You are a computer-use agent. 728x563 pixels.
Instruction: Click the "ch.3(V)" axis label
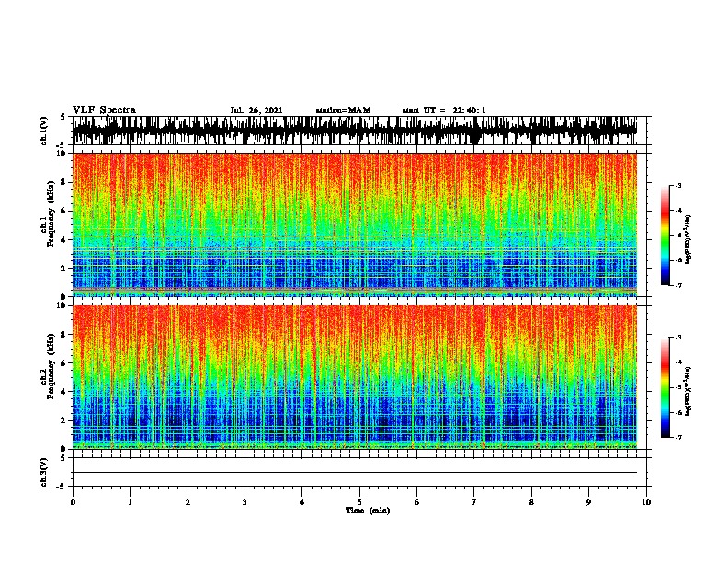tap(43, 472)
